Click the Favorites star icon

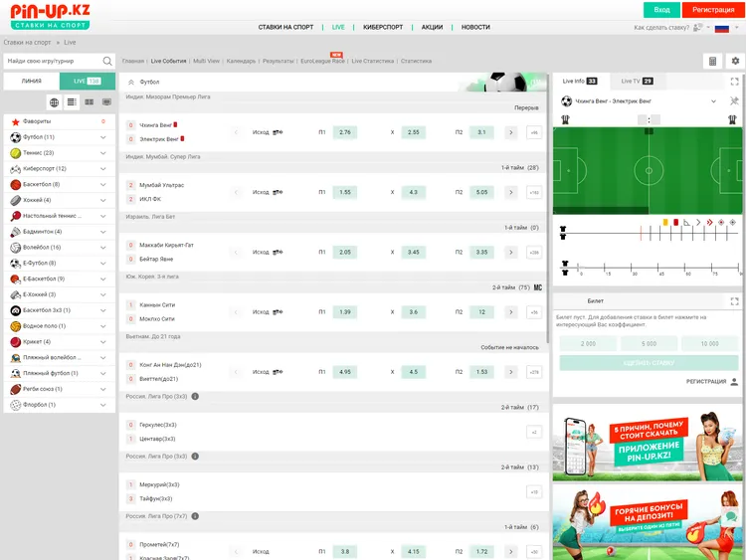pos(15,120)
